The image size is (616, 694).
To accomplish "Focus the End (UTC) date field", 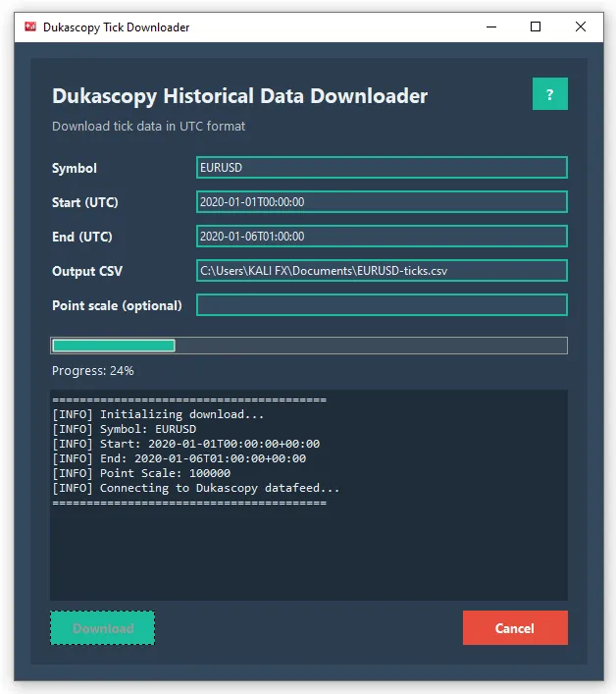I will click(382, 237).
